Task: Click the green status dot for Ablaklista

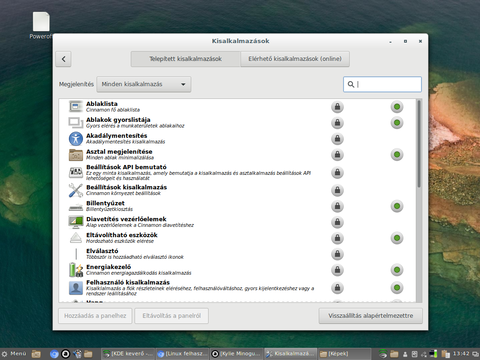Action: (x=397, y=107)
